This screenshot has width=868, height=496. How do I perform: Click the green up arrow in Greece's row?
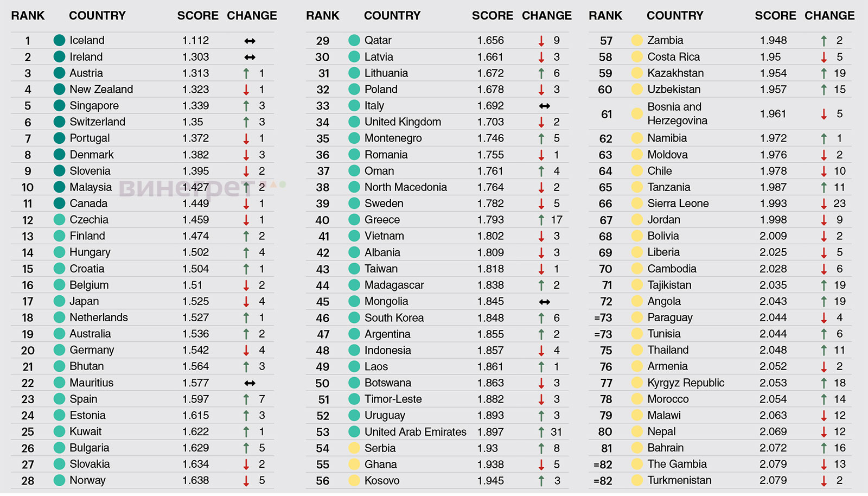541,220
